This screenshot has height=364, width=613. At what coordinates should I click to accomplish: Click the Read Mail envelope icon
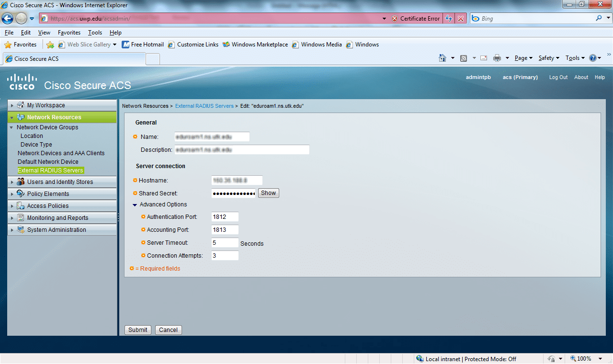(484, 58)
